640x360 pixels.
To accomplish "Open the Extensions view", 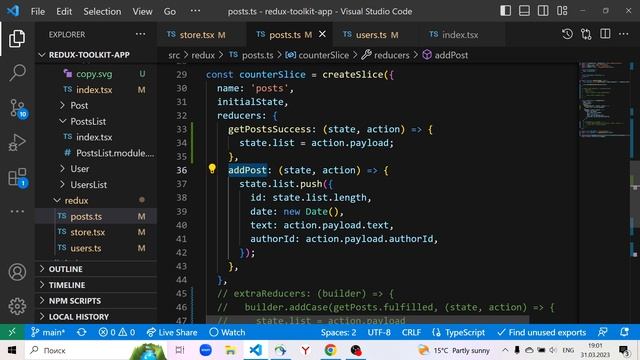I will tap(18, 178).
